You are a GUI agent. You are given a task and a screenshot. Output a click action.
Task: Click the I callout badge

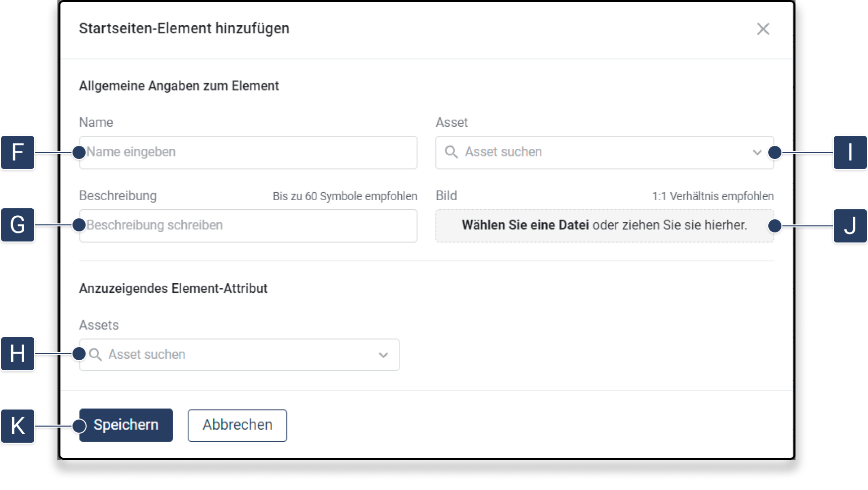(x=850, y=152)
